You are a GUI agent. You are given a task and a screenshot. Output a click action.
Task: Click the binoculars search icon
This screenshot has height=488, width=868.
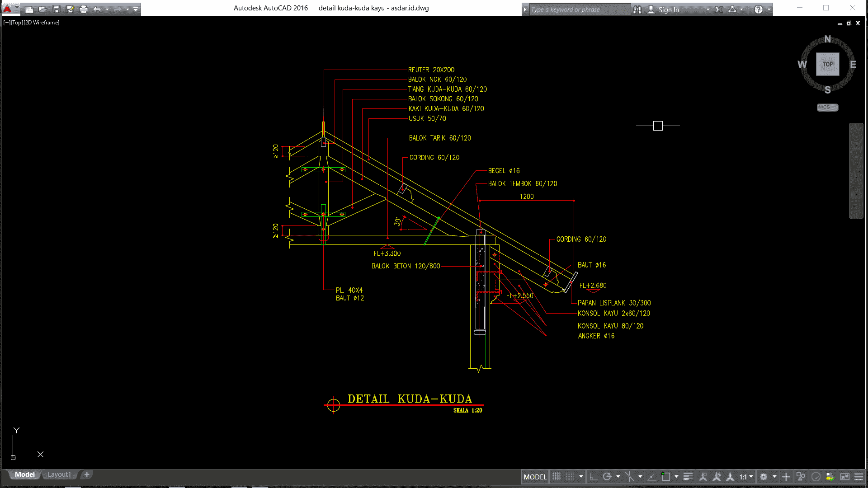[637, 9]
